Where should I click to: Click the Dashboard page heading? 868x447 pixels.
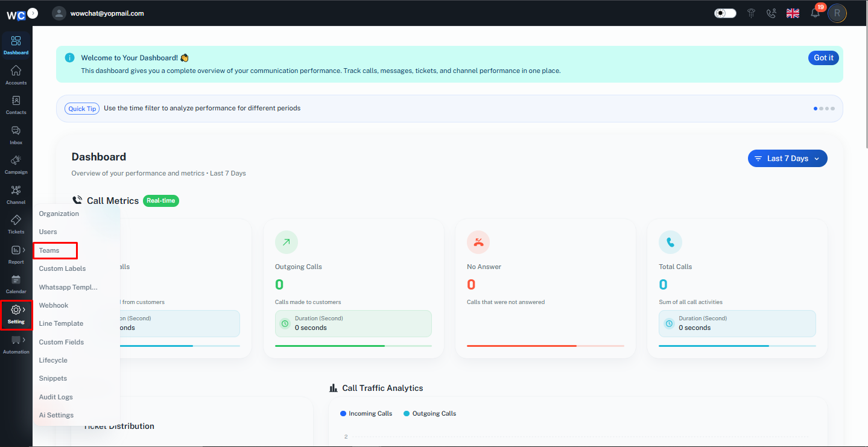pyautogui.click(x=99, y=157)
